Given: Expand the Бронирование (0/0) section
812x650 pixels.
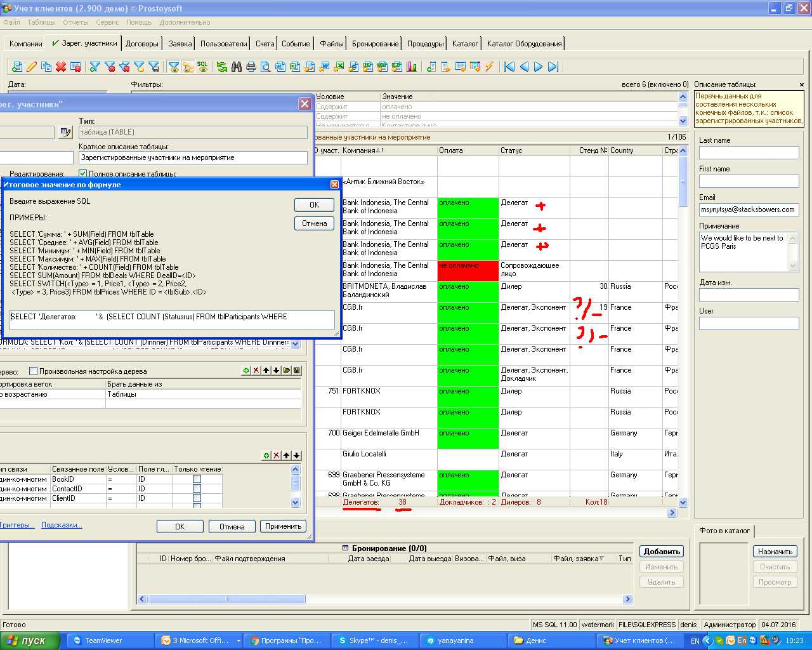Looking at the screenshot, I should click(346, 548).
